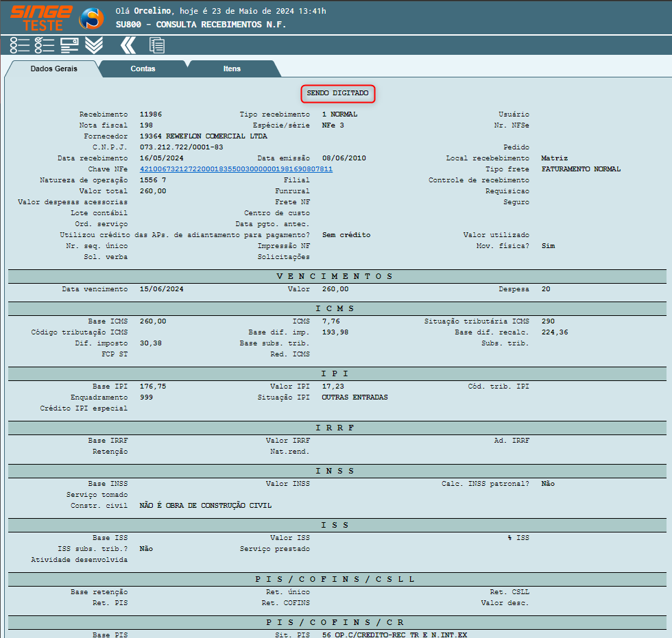Click the unchecked list icon in toolbar
The height and width of the screenshot is (638, 672).
[x=20, y=45]
